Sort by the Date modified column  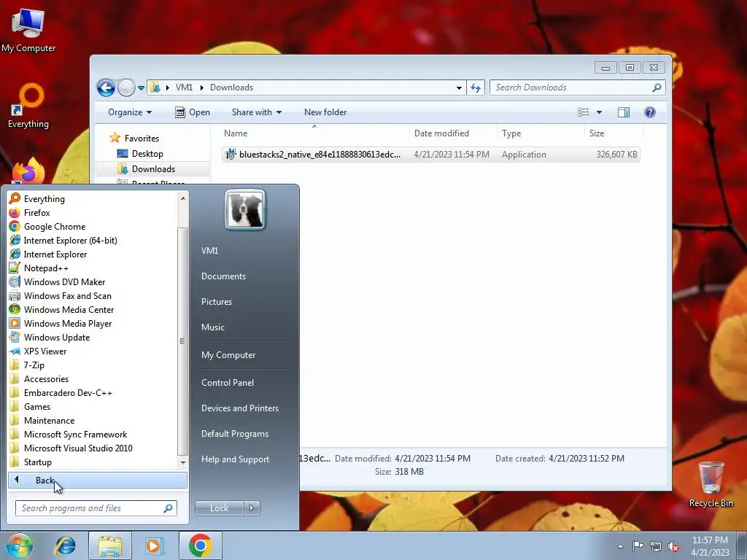[x=452, y=133]
